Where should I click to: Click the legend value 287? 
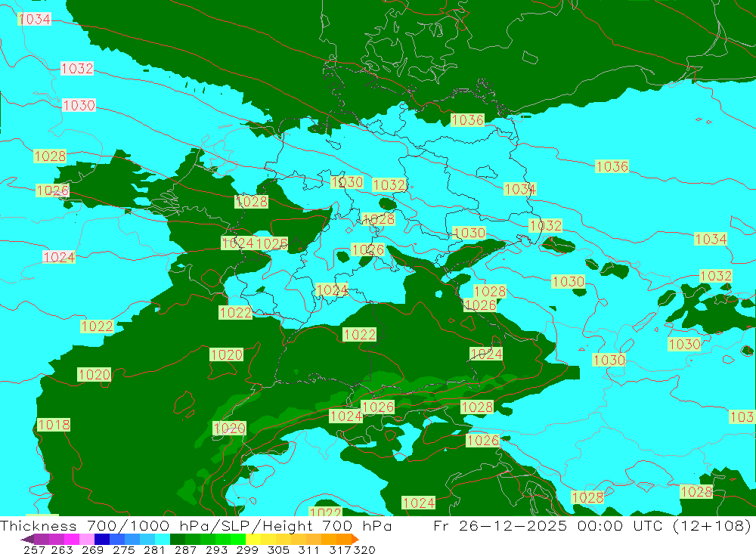point(186,550)
